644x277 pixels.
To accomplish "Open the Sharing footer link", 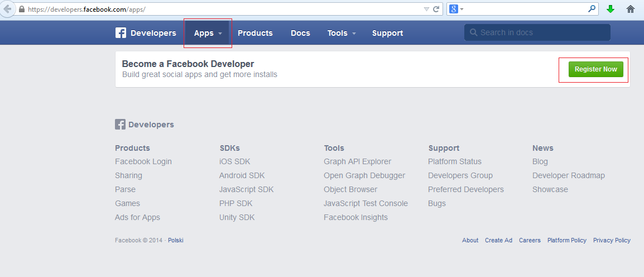I will point(128,175).
